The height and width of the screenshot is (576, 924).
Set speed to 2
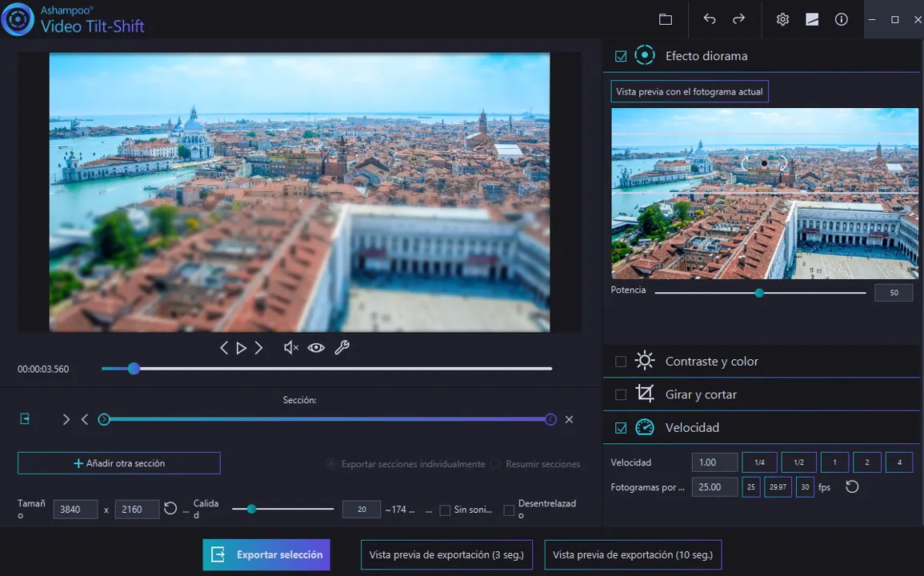click(x=867, y=462)
